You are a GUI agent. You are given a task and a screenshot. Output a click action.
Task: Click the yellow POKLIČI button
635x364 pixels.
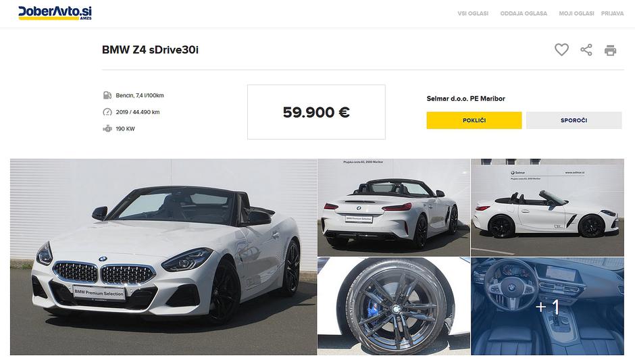[474, 120]
